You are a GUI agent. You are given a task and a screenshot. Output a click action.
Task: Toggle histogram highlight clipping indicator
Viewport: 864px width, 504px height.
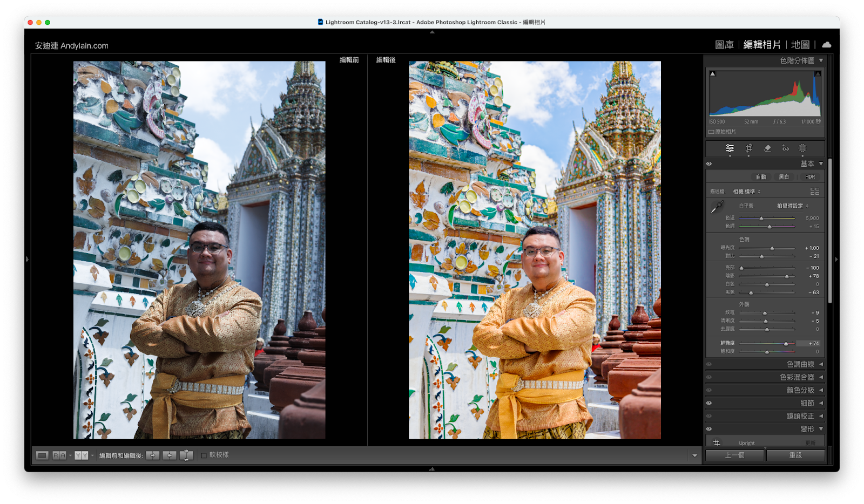[x=818, y=74]
